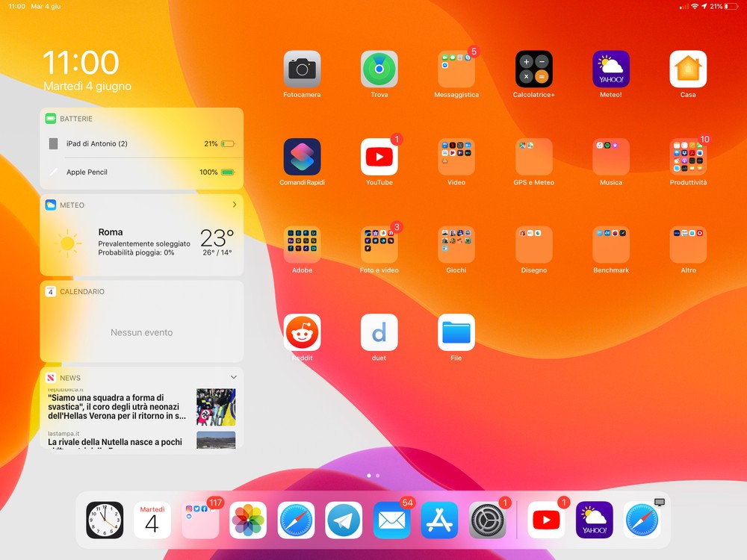This screenshot has width=747, height=560.
Task: Open the Clock app in dock
Action: 105,520
